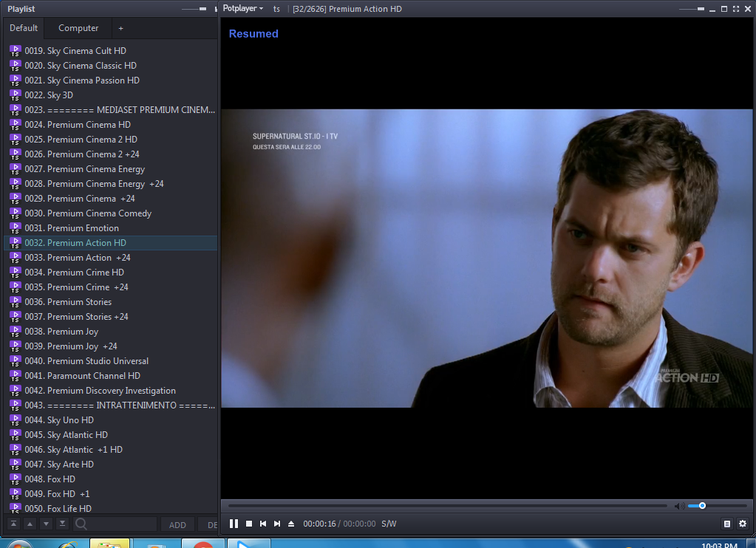Click the ts format label in title bar
This screenshot has width=756, height=548.
pyautogui.click(x=276, y=9)
